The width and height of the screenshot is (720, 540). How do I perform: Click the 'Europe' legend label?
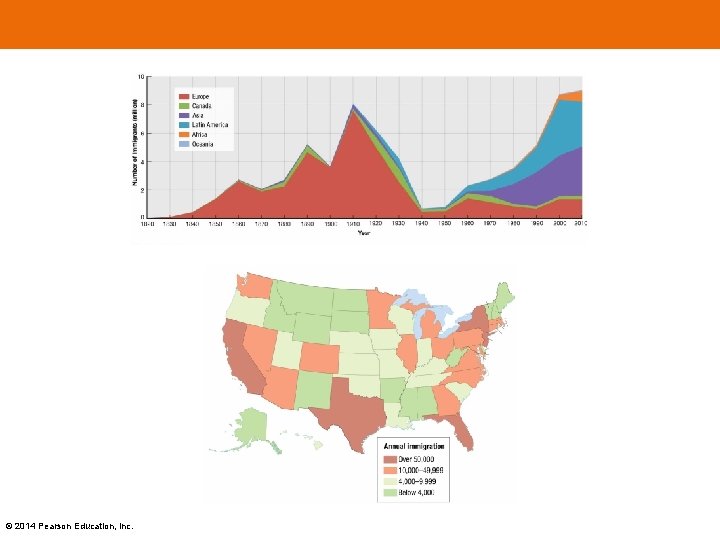[200, 97]
